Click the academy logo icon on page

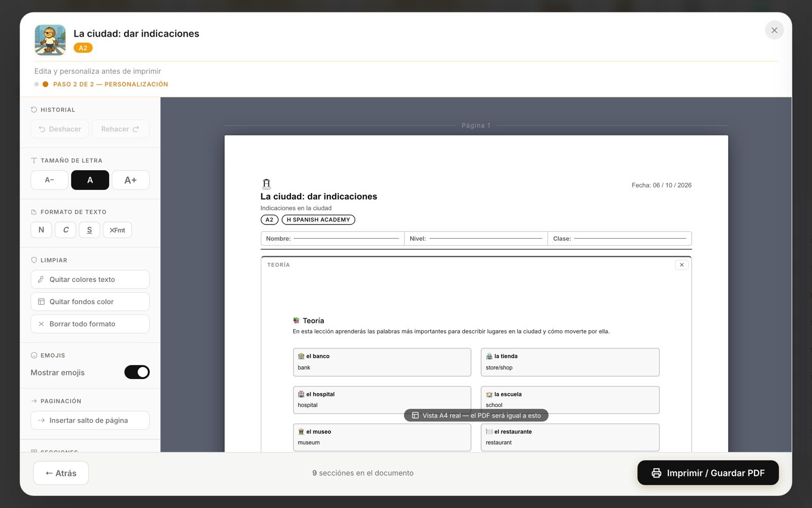click(266, 184)
